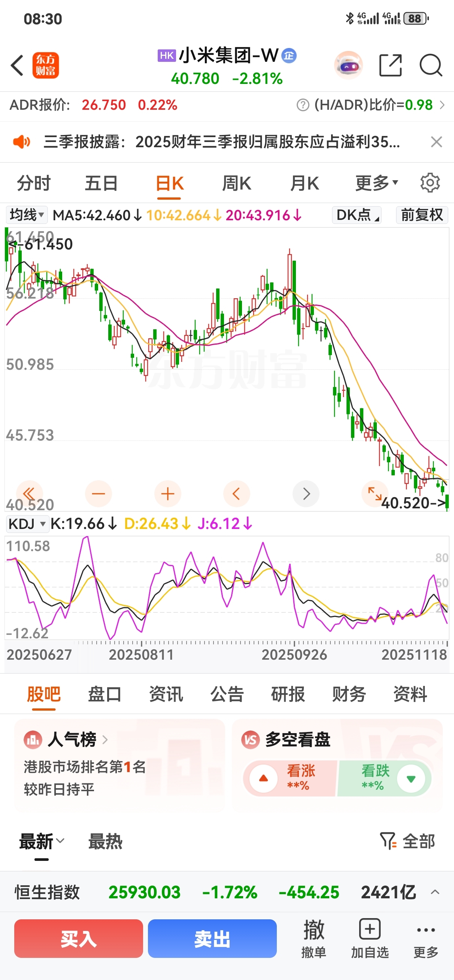The width and height of the screenshot is (454, 980).
Task: Open the 最新 sort dropdown
Action: click(42, 841)
